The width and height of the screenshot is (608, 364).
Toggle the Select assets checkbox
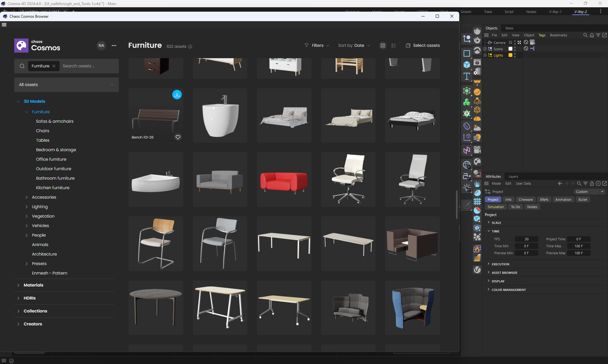(408, 46)
